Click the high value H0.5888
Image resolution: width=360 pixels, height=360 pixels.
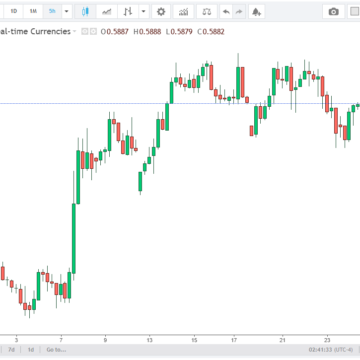point(147,32)
